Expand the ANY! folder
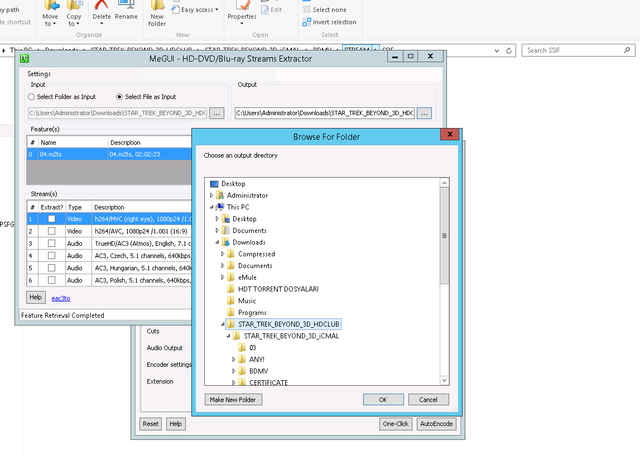 (234, 359)
